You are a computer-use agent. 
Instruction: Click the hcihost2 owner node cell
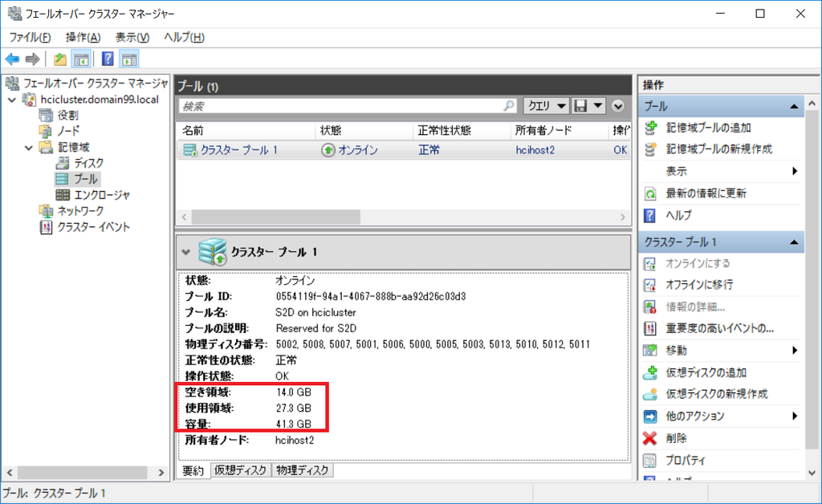535,150
